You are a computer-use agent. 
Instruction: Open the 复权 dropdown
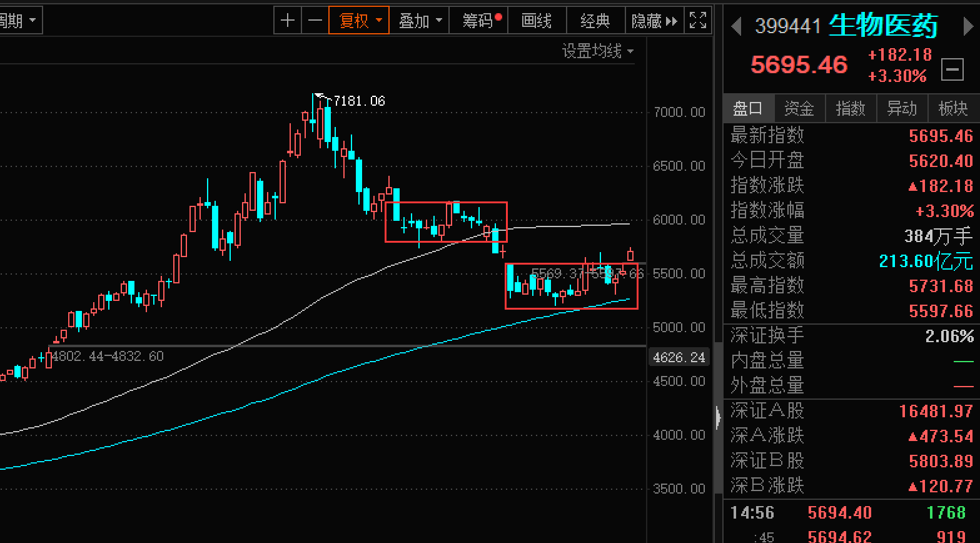pyautogui.click(x=359, y=21)
